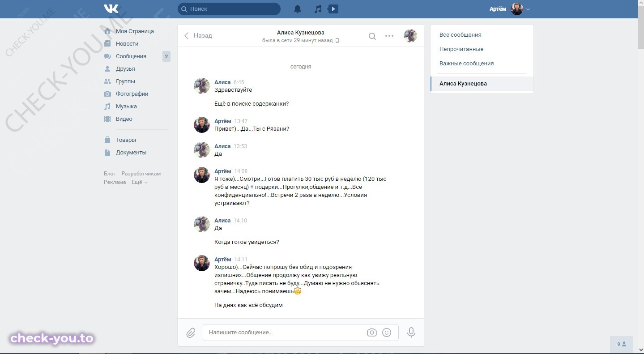Open Видео section
Screen dimensions: 644x354
tap(124, 119)
